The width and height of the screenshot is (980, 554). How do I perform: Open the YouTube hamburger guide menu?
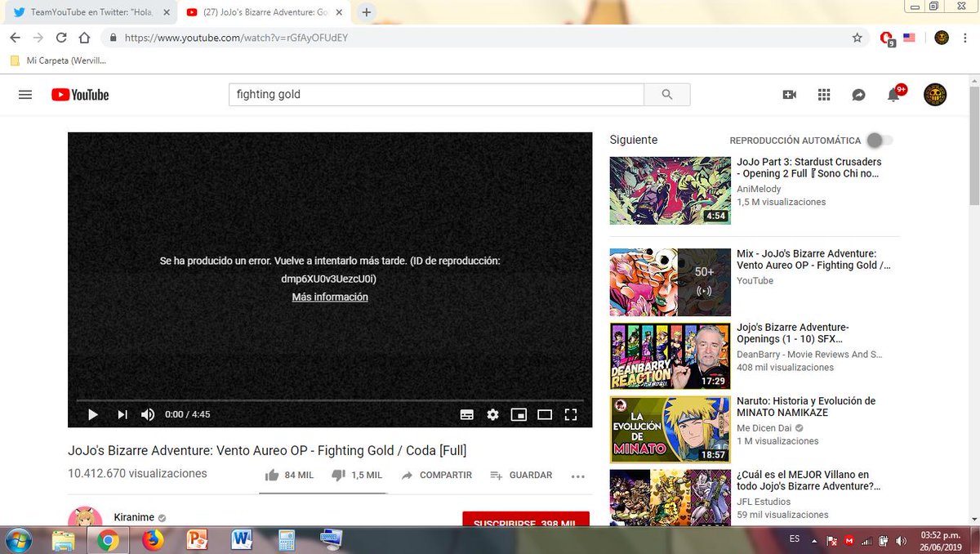(25, 95)
